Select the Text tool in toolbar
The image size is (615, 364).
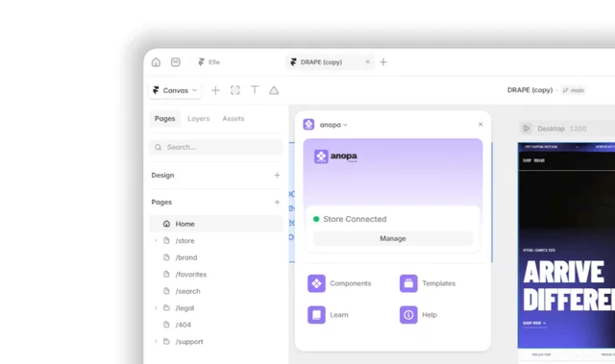click(x=255, y=90)
